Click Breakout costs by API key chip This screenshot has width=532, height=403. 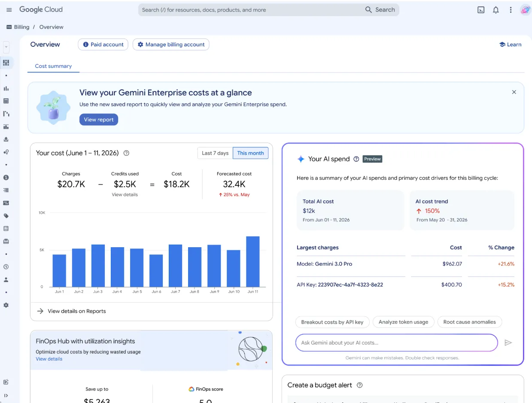click(332, 322)
